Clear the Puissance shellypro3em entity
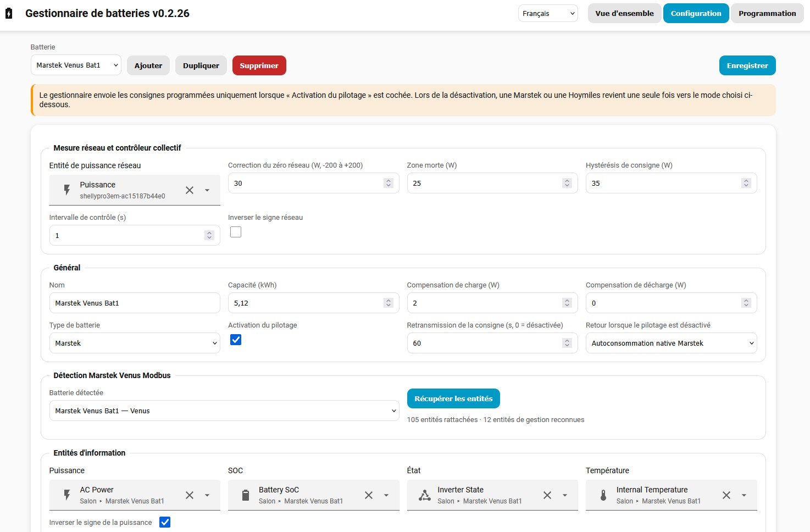Viewport: 810px width, 532px height. click(x=190, y=190)
